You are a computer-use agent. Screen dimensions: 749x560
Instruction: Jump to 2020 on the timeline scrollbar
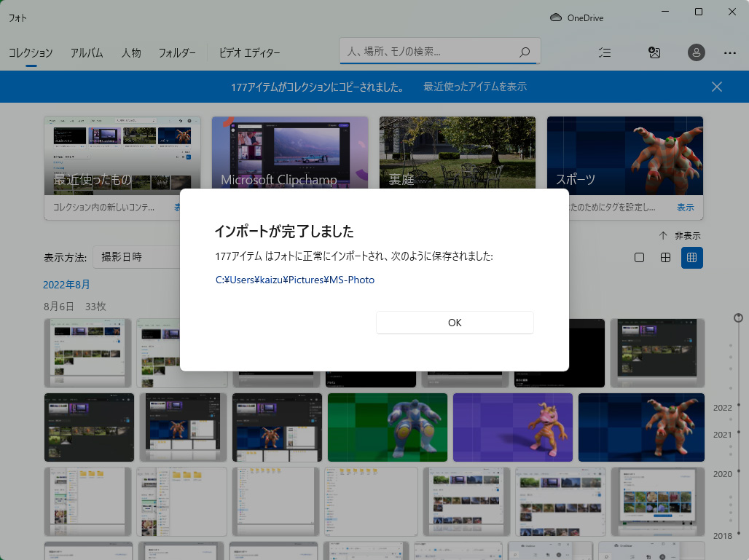coord(723,474)
